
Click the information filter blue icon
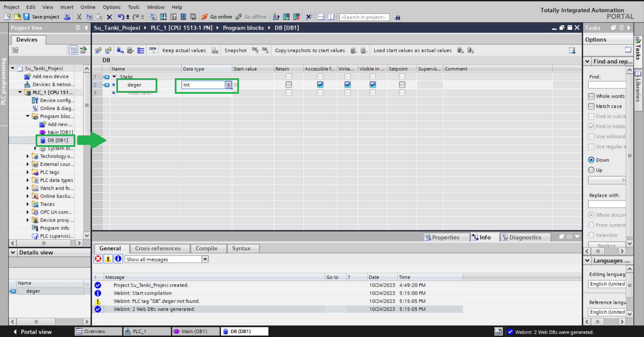(118, 259)
